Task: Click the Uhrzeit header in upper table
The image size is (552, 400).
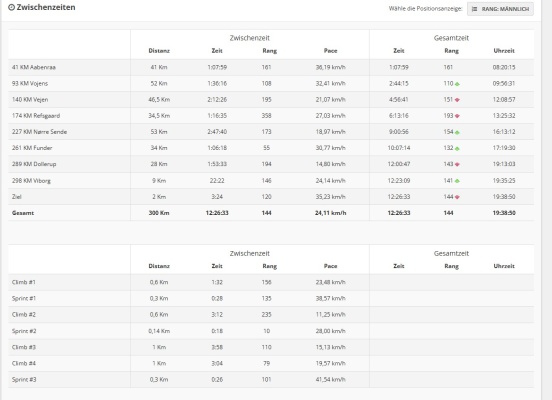Action: point(504,51)
